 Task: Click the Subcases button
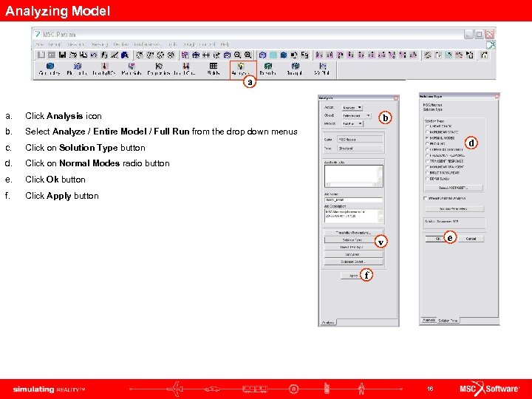(x=353, y=254)
